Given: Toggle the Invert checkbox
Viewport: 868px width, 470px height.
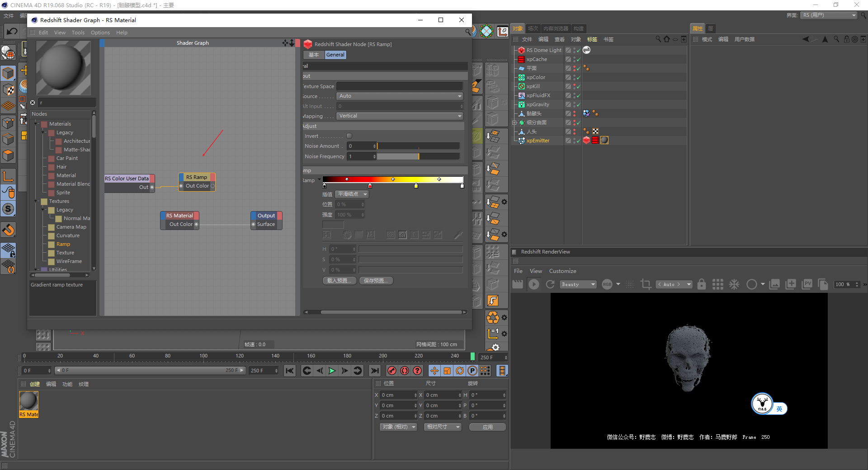Looking at the screenshot, I should coord(349,136).
